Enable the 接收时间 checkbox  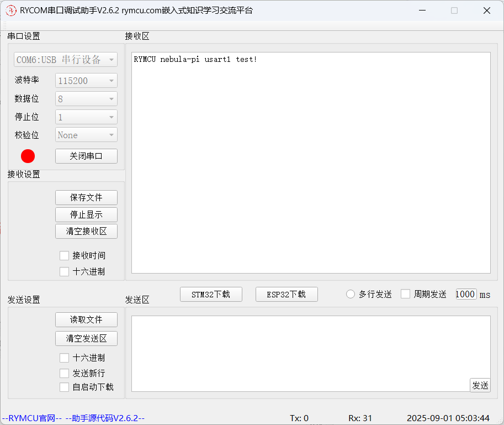[x=65, y=255]
